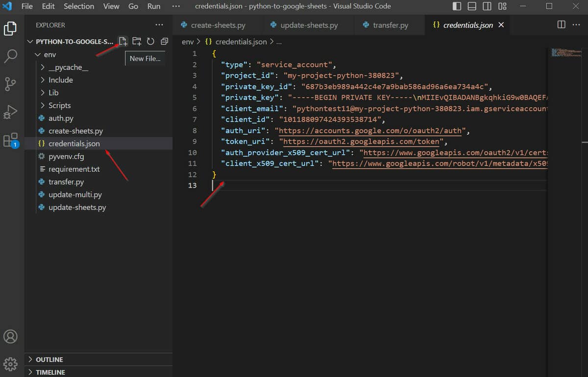Click the EXPLORER panel title
The width and height of the screenshot is (588, 377).
point(50,25)
